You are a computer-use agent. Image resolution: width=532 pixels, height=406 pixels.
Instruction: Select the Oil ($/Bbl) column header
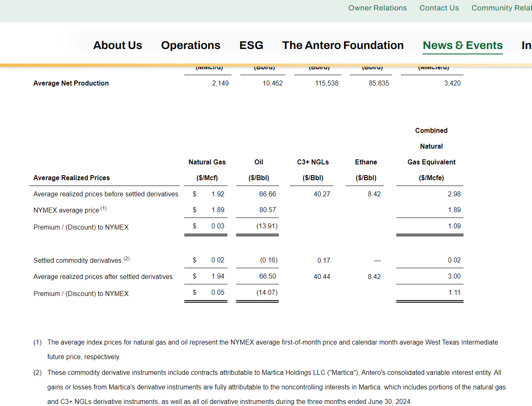point(259,170)
